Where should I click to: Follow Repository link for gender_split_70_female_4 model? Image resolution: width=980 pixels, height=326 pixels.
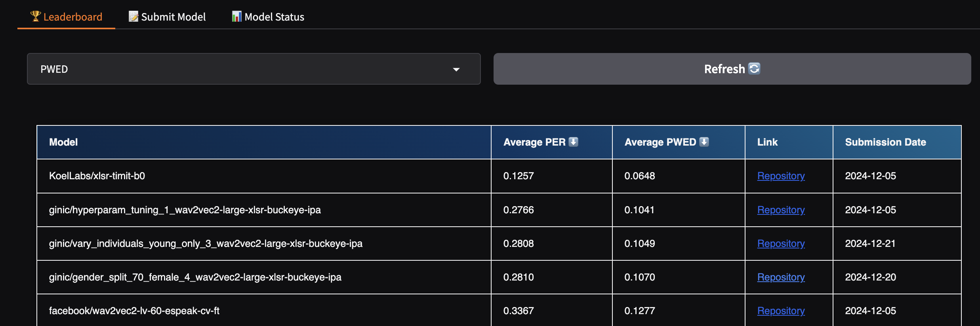(781, 277)
